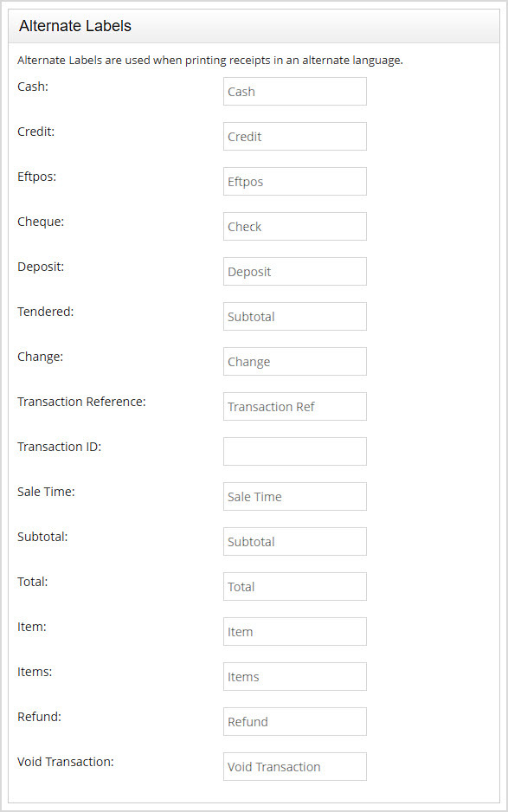Viewport: 508px width, 812px height.
Task: Select the Total text field
Action: [x=294, y=586]
